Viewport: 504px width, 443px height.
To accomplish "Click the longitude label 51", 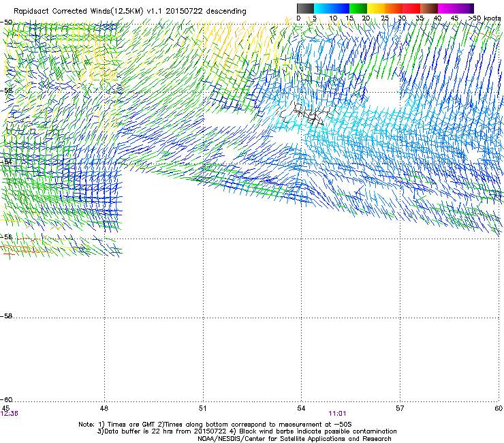I will tap(202, 408).
